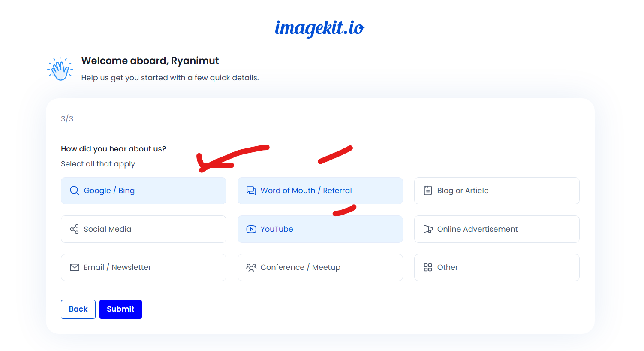Deselect the Google / Bing option
The image size is (644, 351).
(144, 190)
